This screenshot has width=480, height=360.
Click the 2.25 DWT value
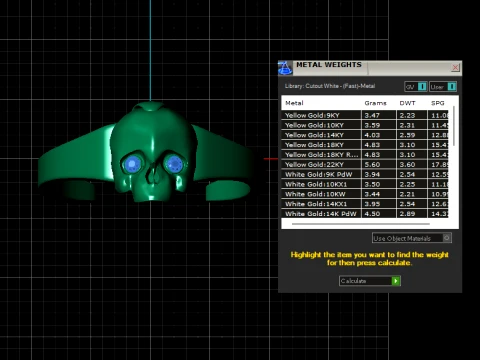407,184
